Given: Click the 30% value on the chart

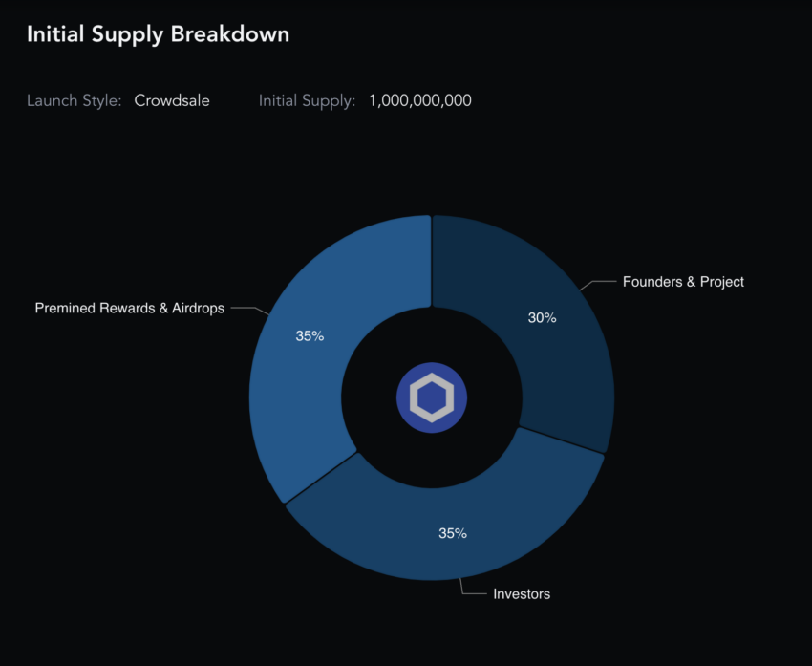Looking at the screenshot, I should point(542,318).
